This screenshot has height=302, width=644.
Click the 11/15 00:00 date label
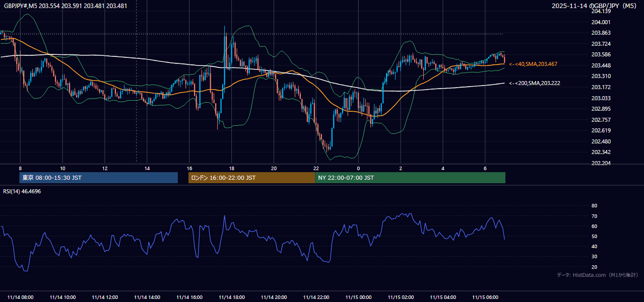pyautogui.click(x=358, y=297)
